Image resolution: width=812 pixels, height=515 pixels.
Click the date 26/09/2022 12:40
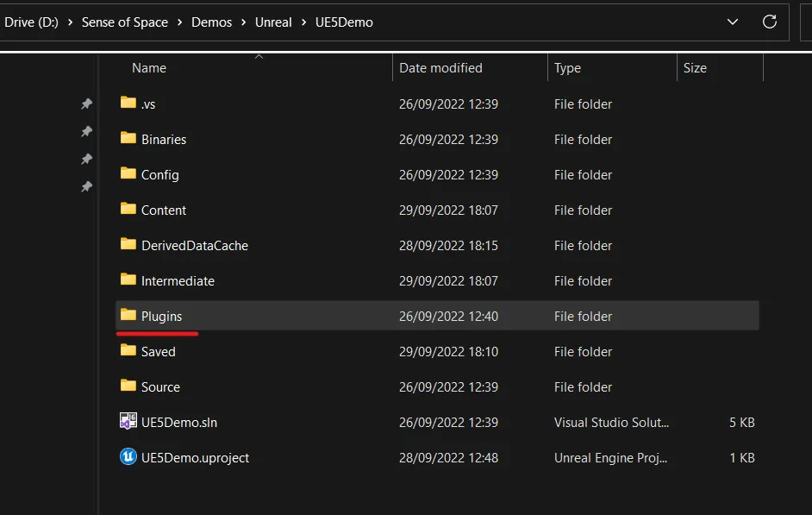448,316
